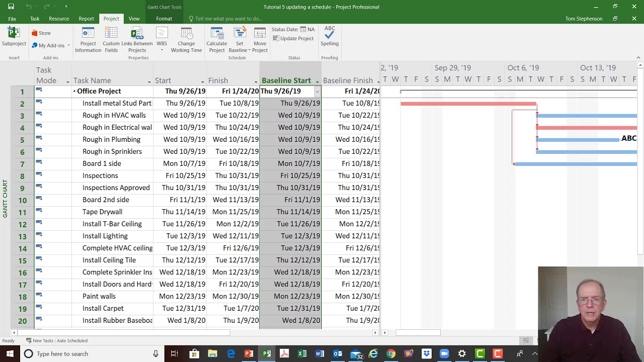This screenshot has width=644, height=362.
Task: Click New Tasks Auto Scheduled status bar item
Action: coord(57,340)
